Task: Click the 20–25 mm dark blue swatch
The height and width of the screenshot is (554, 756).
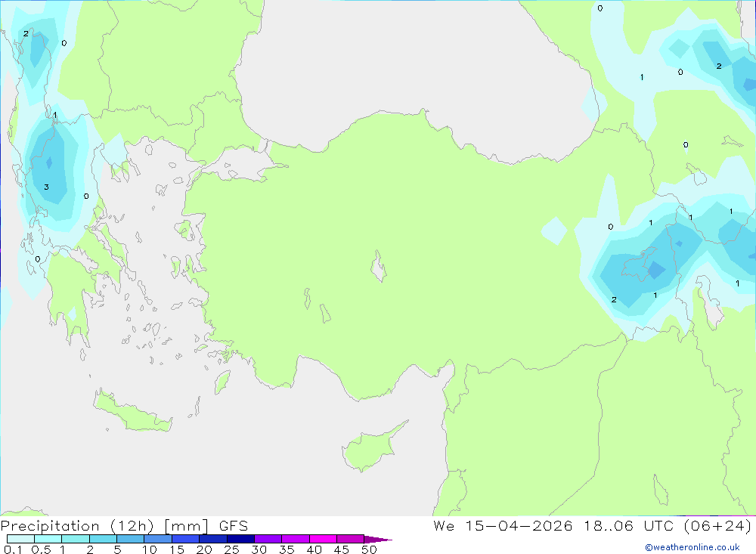Action: (x=212, y=539)
